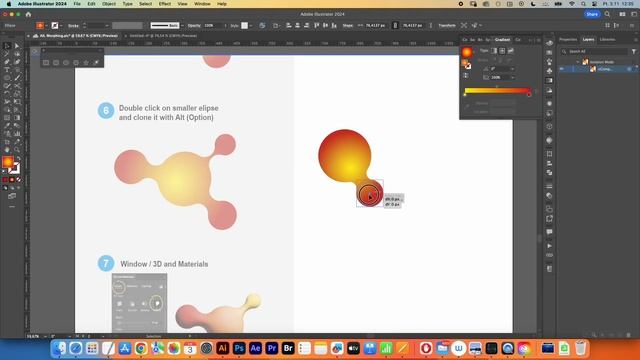Select the Ellipse shape tool

click(7, 78)
